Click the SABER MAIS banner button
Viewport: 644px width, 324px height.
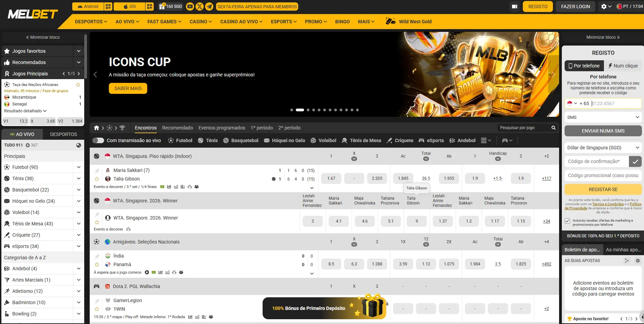128,88
